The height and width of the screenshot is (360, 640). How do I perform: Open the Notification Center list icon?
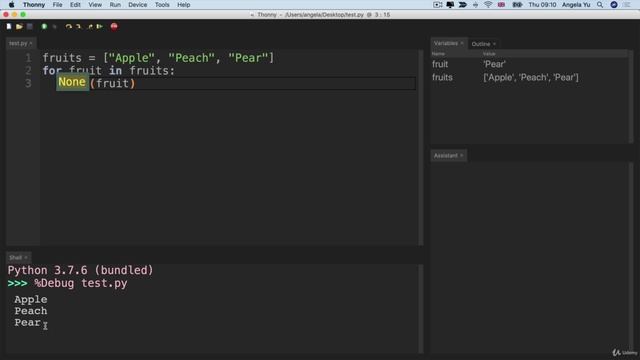(x=627, y=5)
